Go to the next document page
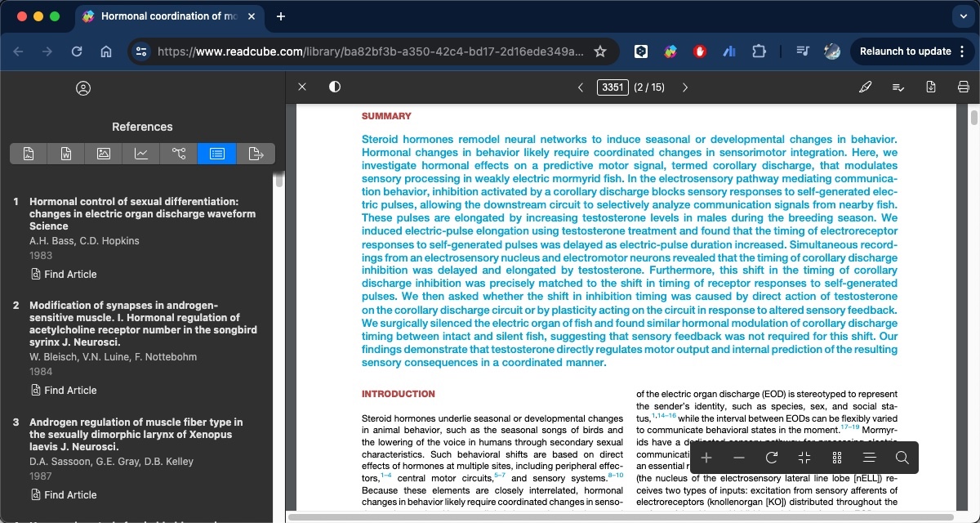Viewport: 980px width, 523px height. [685, 87]
